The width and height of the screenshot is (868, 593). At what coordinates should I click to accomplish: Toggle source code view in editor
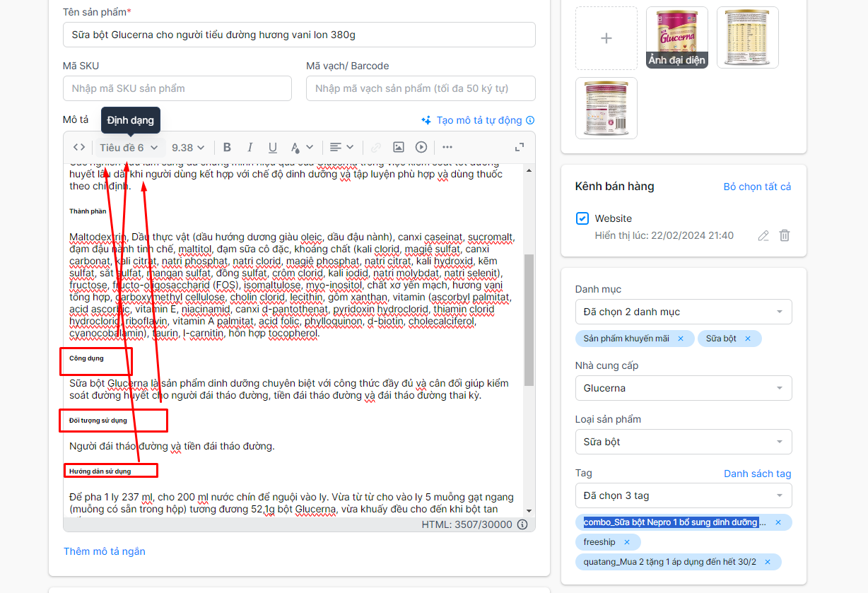[x=79, y=147]
